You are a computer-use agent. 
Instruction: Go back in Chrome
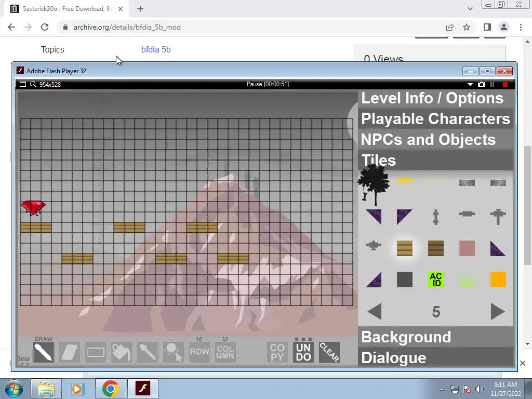click(x=11, y=27)
